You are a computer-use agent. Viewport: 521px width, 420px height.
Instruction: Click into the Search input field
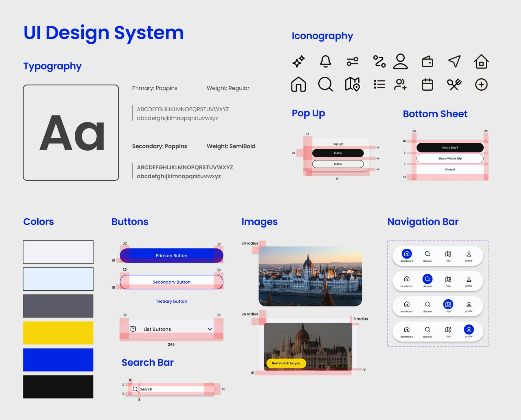(x=171, y=389)
